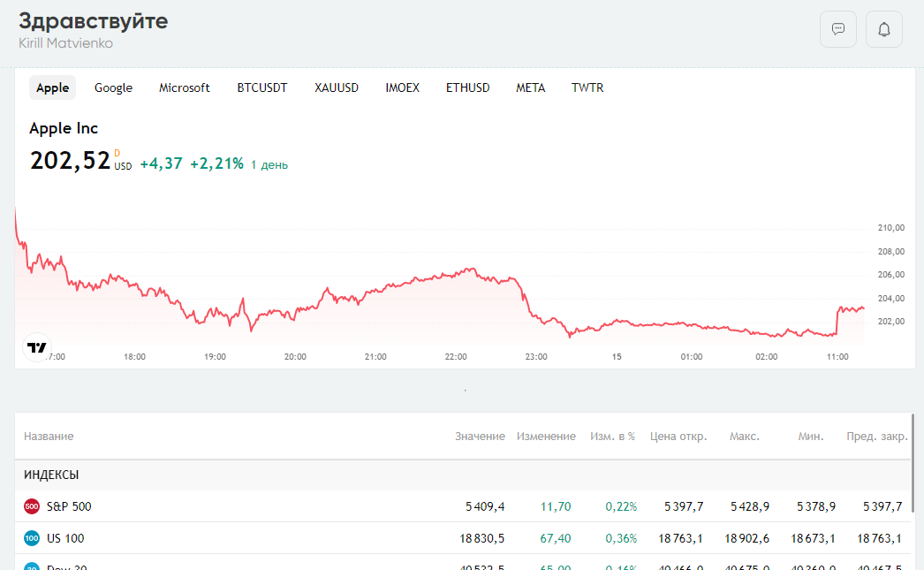Click the S&P 500 value 5 409,4
Image resolution: width=924 pixels, height=570 pixels.
click(485, 506)
